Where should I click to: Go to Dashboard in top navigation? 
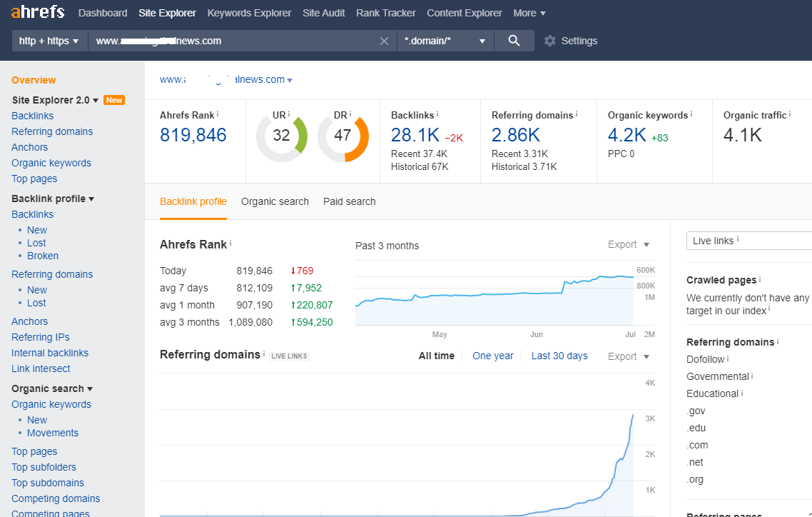coord(103,13)
